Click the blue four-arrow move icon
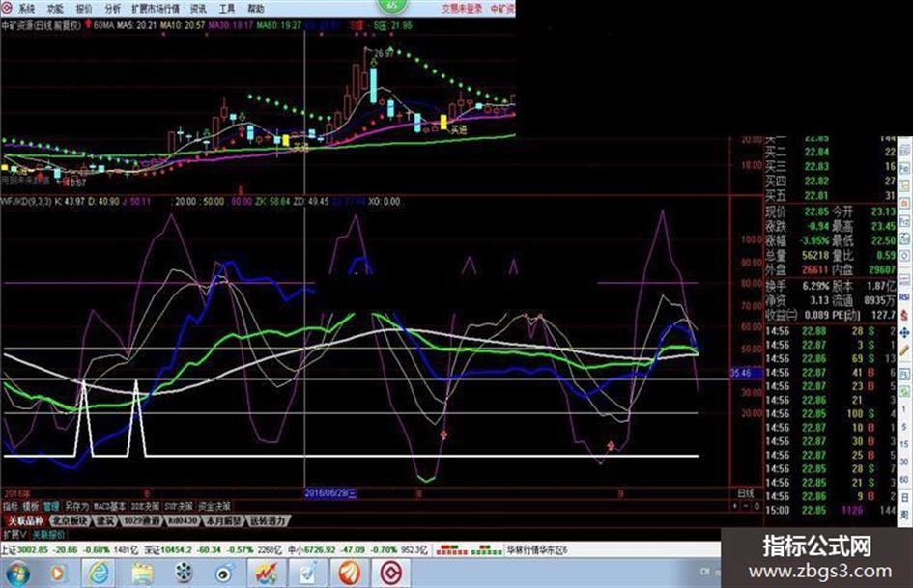913x588 pixels. point(904,333)
